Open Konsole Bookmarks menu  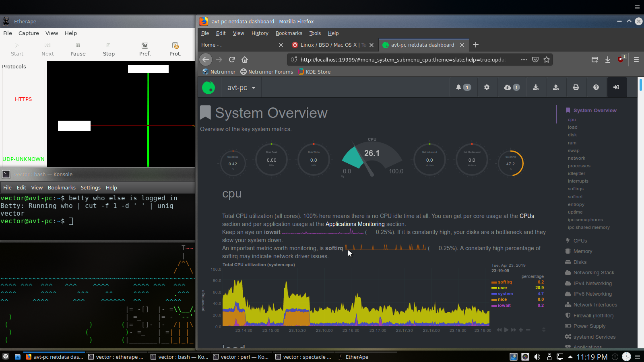click(62, 187)
